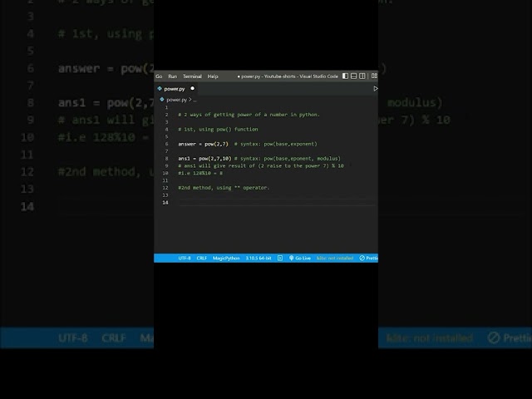Click line number 12 in gutter
This screenshot has height=399, width=532.
click(165, 188)
